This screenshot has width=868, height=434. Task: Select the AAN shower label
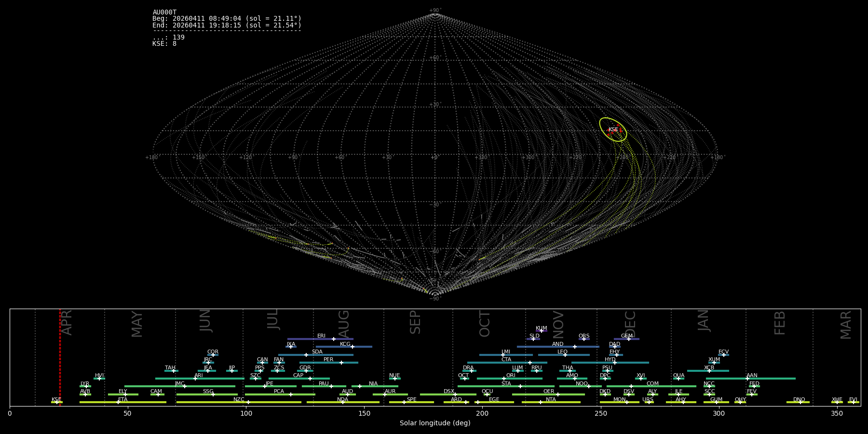[x=752, y=376]
